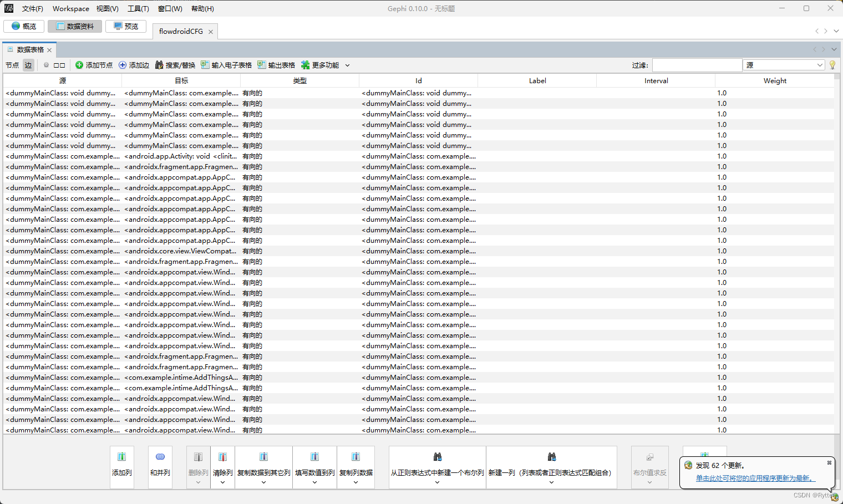Image resolution: width=843 pixels, height=504 pixels.
Task: Sort by the 目标 column header
Action: click(x=181, y=81)
